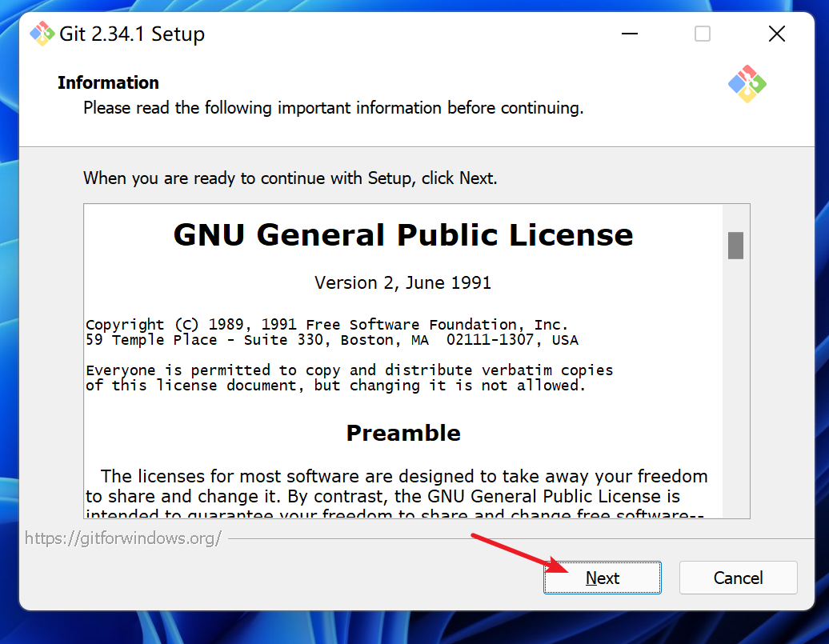Screen dimensions: 829x644
Task: Click 'Please read the following important information' text
Action: tap(334, 108)
